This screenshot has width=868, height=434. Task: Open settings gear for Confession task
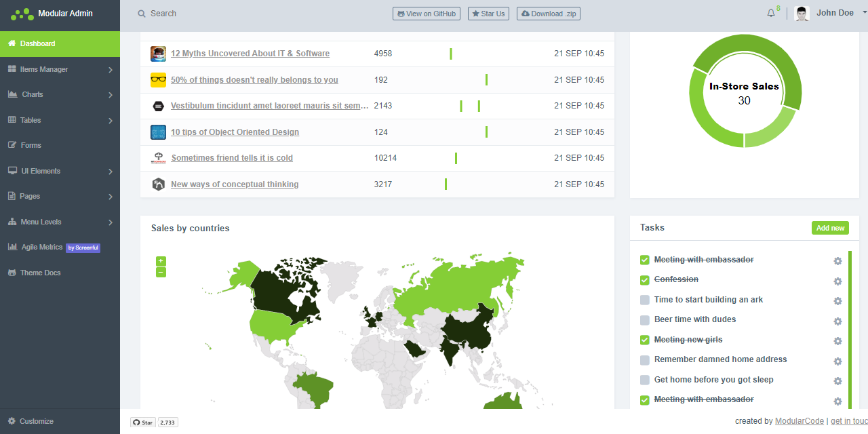click(x=837, y=281)
